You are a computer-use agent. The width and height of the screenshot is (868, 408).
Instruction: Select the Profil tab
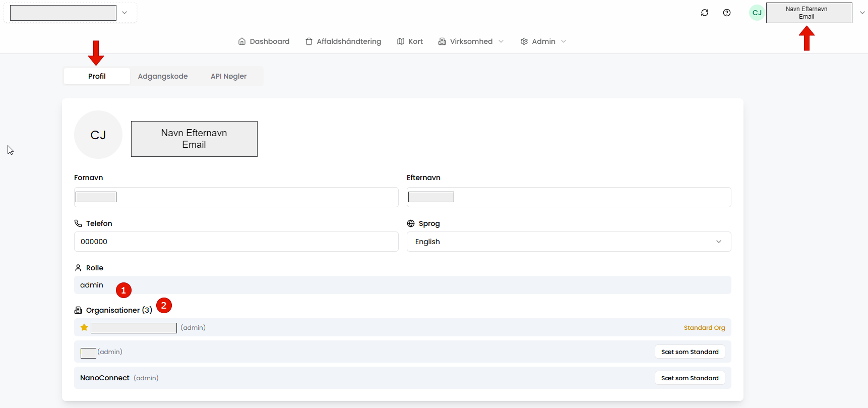click(97, 76)
